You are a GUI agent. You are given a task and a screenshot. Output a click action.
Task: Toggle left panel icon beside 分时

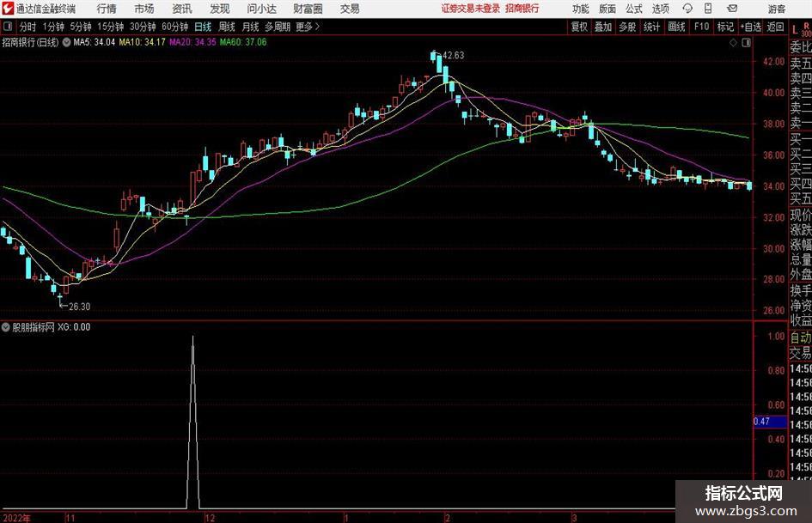click(7, 26)
